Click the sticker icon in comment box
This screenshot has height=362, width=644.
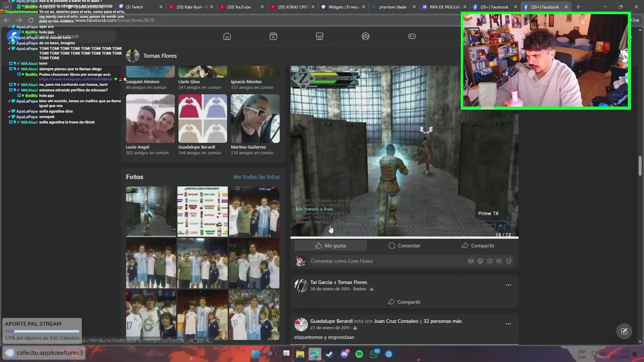coord(509,261)
